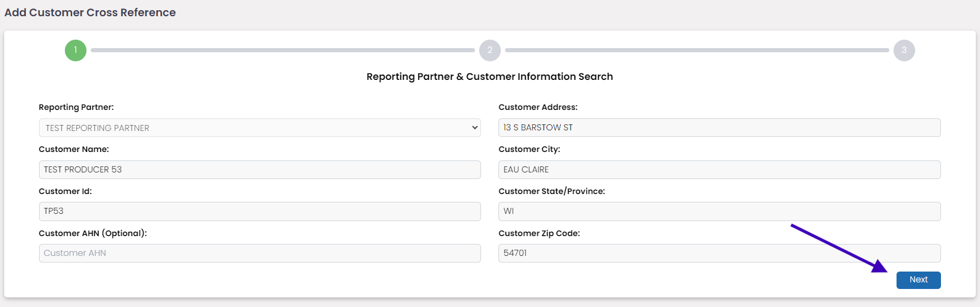980x307 pixels.
Task: Click the Reporting Partner label
Action: (x=76, y=107)
